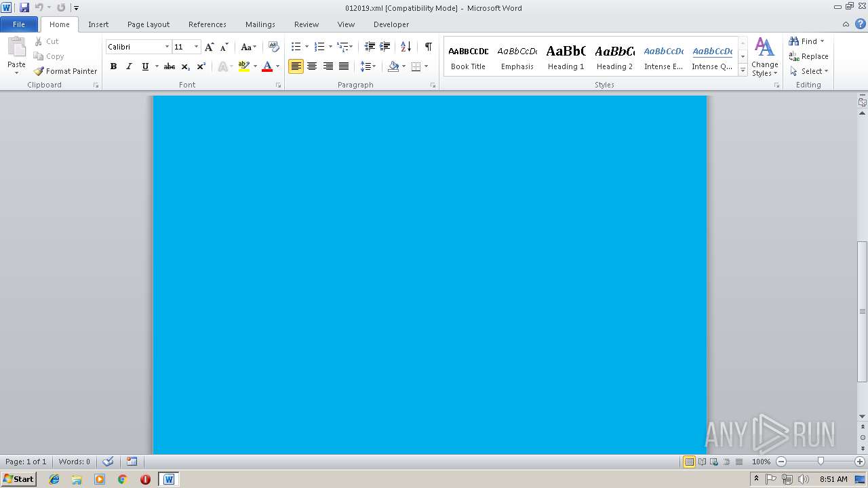Click the vertical scrollbar thumb
The image size is (868, 488).
coord(862,312)
